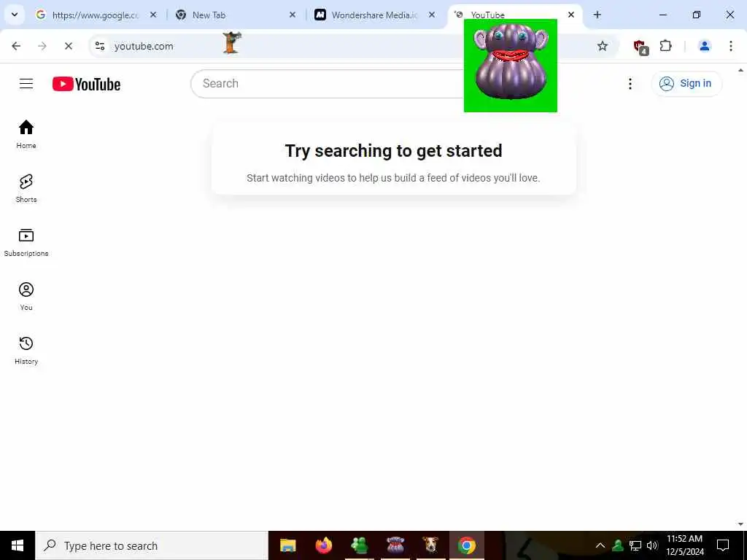Open a new browser tab
This screenshot has width=747, height=560.
click(597, 15)
